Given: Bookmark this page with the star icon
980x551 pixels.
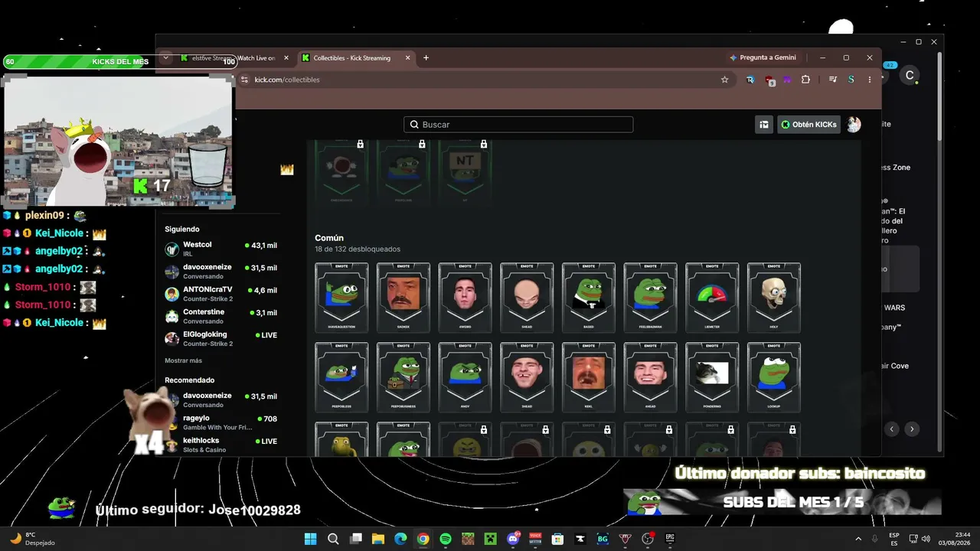Looking at the screenshot, I should [724, 80].
